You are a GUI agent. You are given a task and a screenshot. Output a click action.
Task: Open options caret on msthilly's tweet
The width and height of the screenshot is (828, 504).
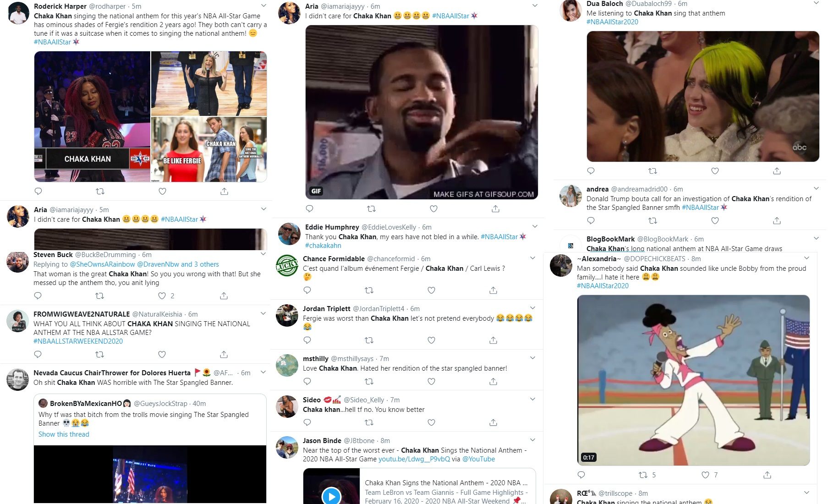pyautogui.click(x=532, y=358)
